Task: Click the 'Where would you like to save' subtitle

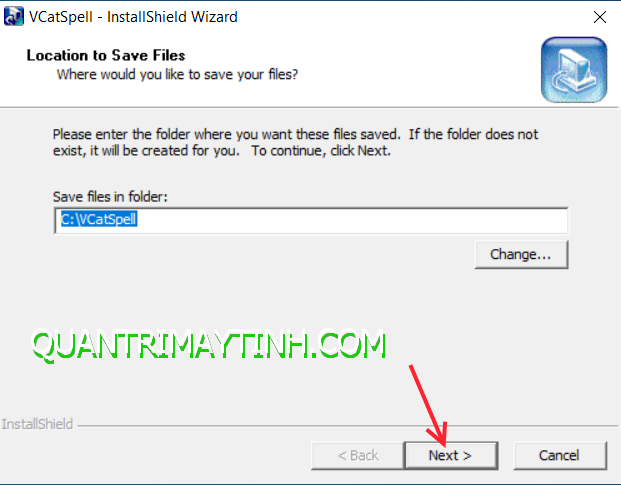Action: [177, 74]
